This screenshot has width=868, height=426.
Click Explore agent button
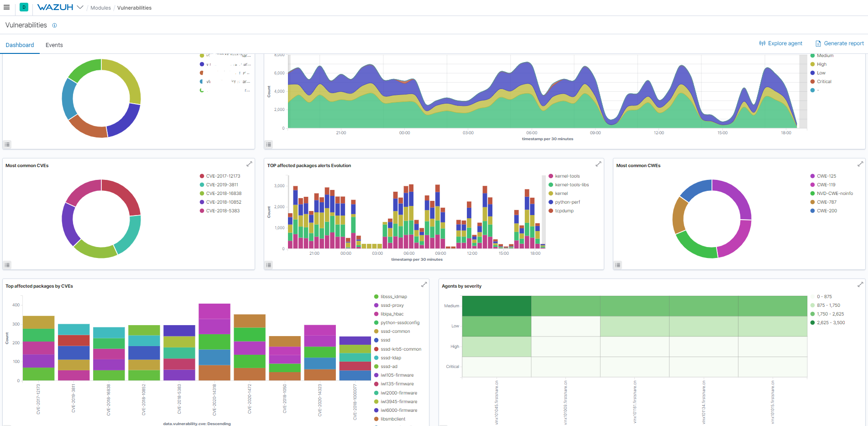pos(780,43)
